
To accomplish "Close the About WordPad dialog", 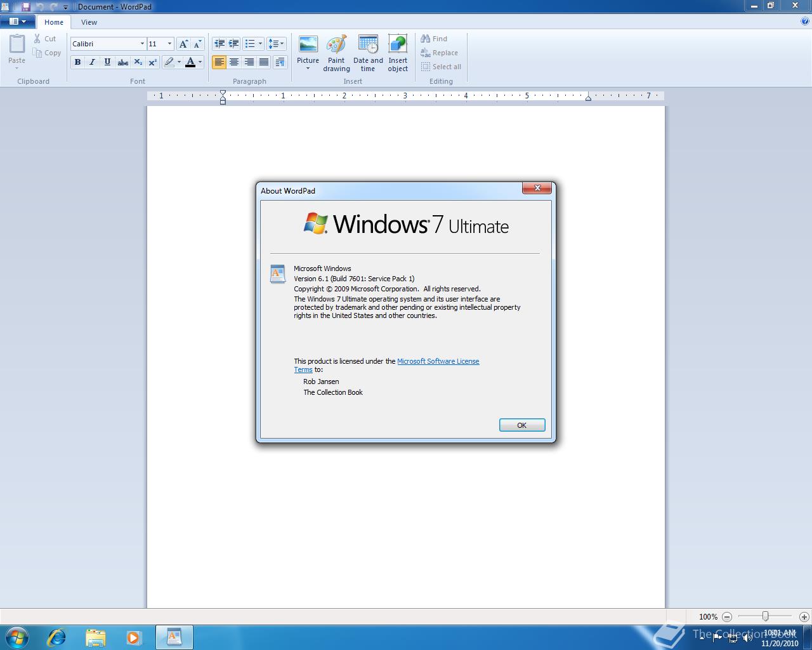I will coord(537,188).
